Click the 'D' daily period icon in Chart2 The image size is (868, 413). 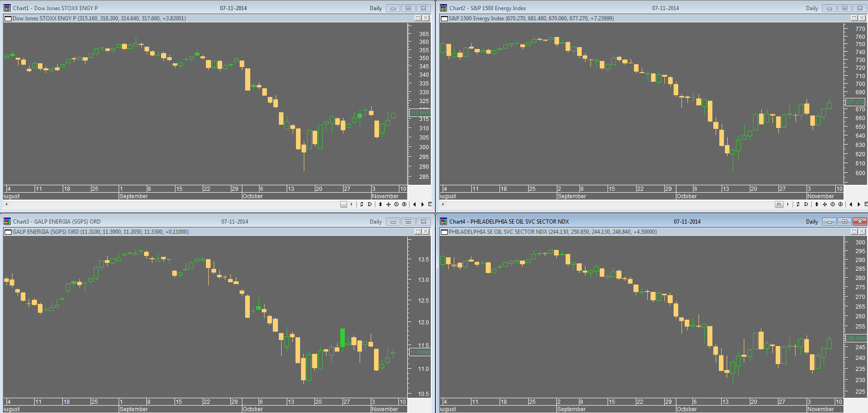point(806,204)
